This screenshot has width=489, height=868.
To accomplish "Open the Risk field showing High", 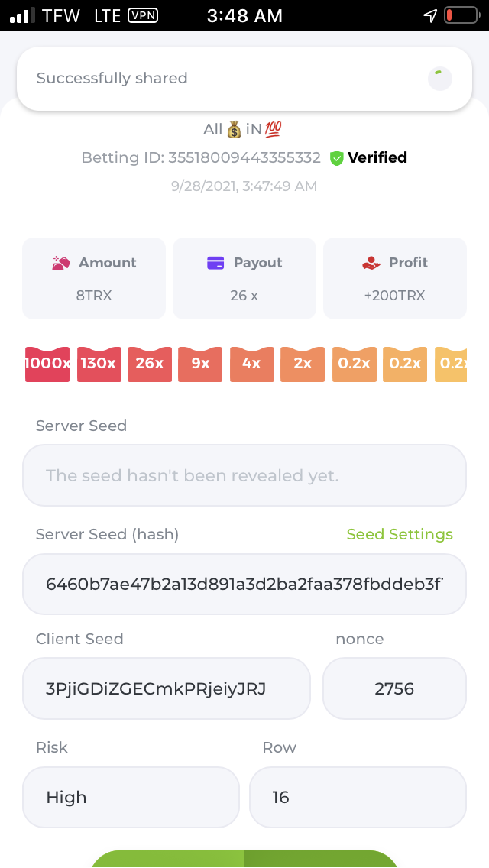I will coord(131,797).
